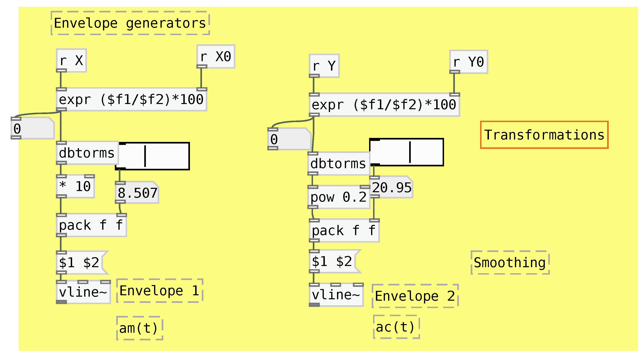Click the orange 'Transformations' box
Viewport: 644px width, 359px height.
pyautogui.click(x=544, y=135)
